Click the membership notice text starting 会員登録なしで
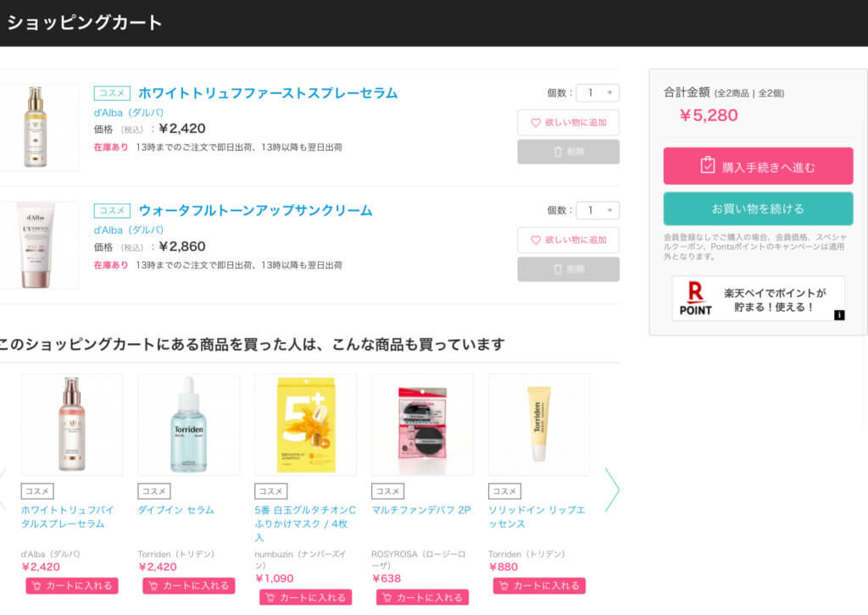868x615 pixels. click(x=755, y=247)
